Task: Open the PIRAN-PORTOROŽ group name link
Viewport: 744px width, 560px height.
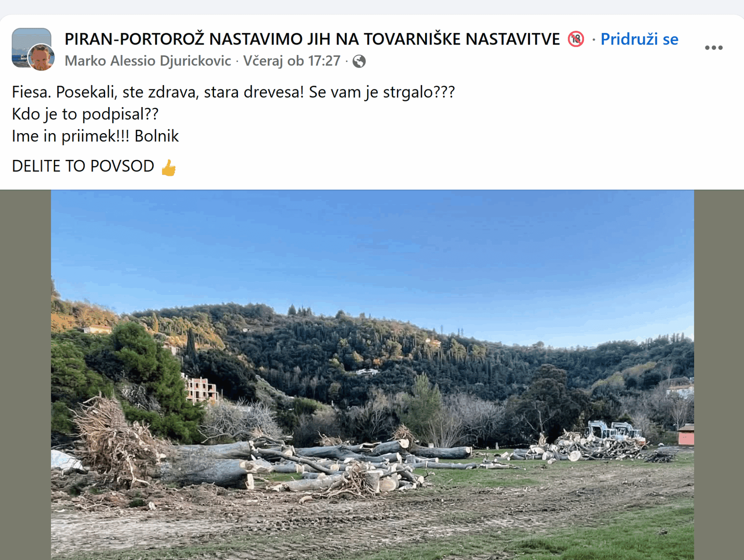Action: pos(312,39)
